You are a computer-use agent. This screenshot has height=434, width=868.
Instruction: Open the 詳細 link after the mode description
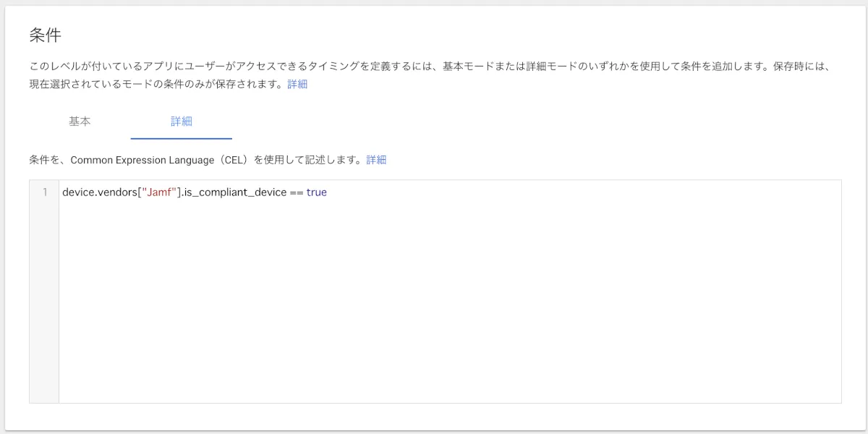point(297,84)
